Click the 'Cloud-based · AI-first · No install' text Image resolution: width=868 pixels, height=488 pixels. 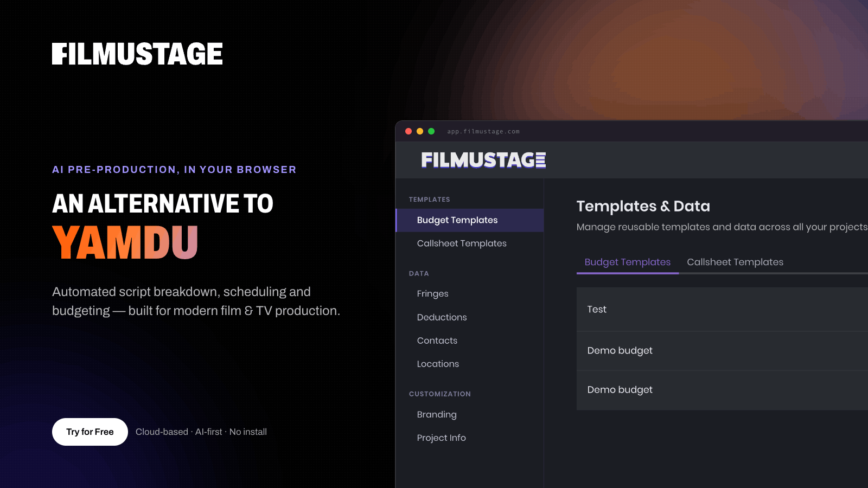click(x=201, y=432)
